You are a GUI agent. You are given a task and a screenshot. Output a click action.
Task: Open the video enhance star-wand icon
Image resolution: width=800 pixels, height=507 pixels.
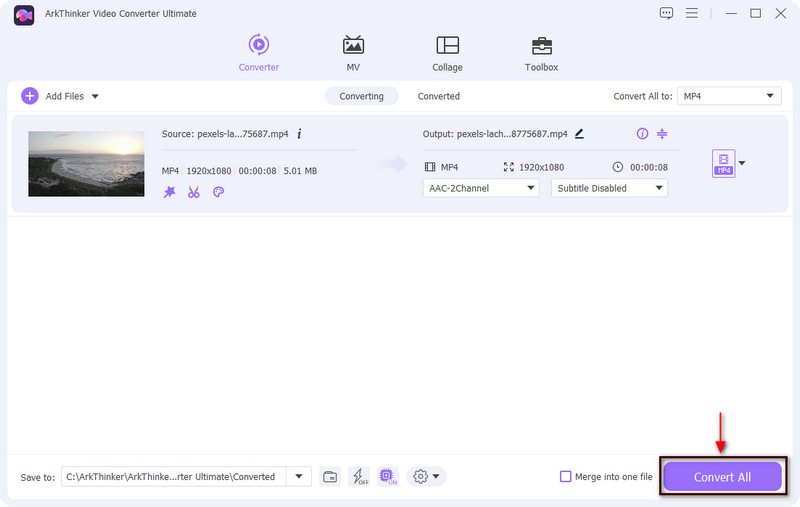coord(169,192)
